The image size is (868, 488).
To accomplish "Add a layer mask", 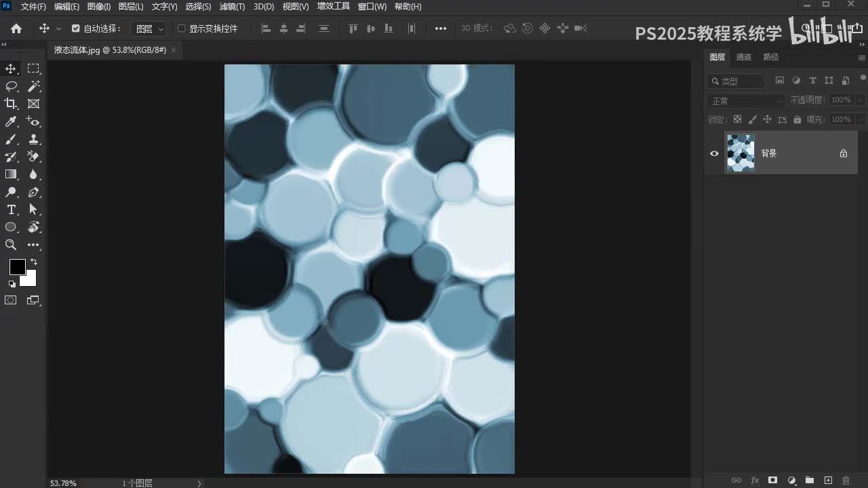I will tap(772, 481).
